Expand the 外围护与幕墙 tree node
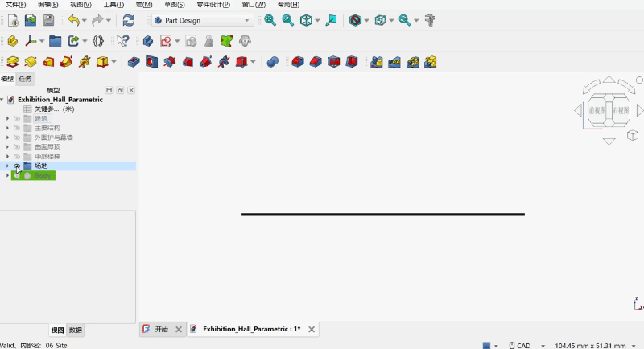Viewport: 644px width, 349px height. click(x=7, y=138)
